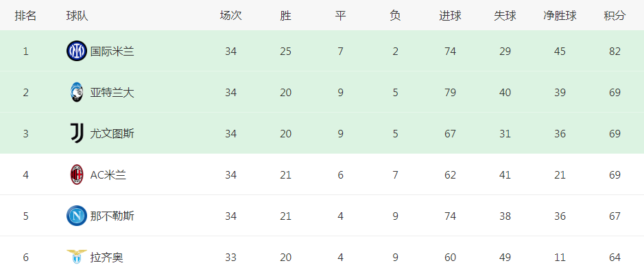Click the 排名 column header
Screen dimensions: 644x272
tap(26, 16)
